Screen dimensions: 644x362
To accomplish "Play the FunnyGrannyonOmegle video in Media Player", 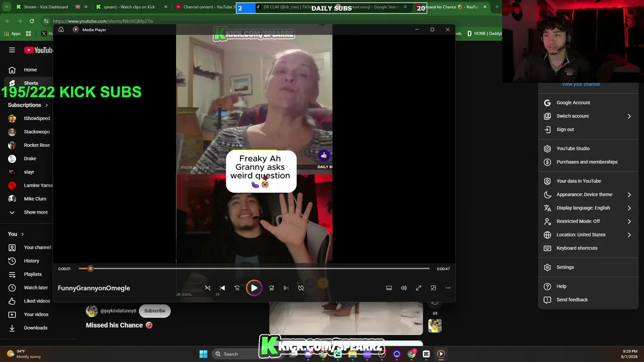I will coord(254,288).
